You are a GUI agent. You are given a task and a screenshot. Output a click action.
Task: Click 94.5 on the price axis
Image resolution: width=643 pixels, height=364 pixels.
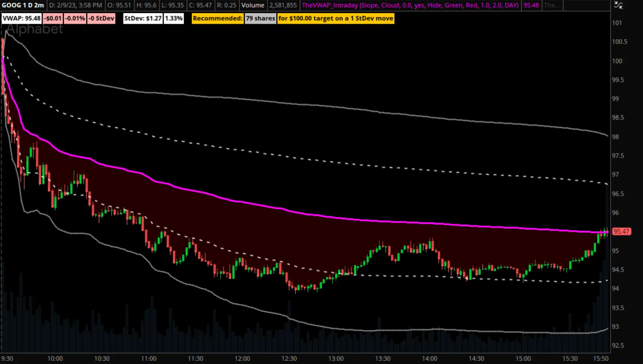coord(618,270)
